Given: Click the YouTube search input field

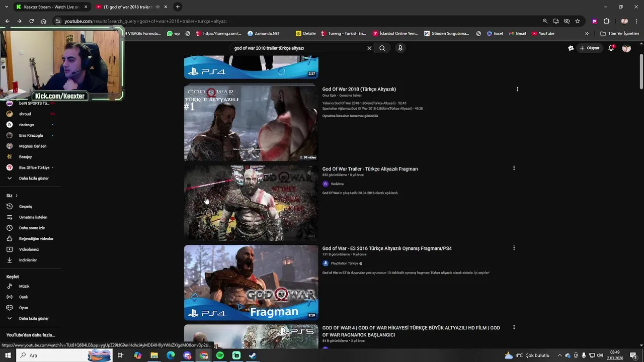Looking at the screenshot, I should [299, 48].
